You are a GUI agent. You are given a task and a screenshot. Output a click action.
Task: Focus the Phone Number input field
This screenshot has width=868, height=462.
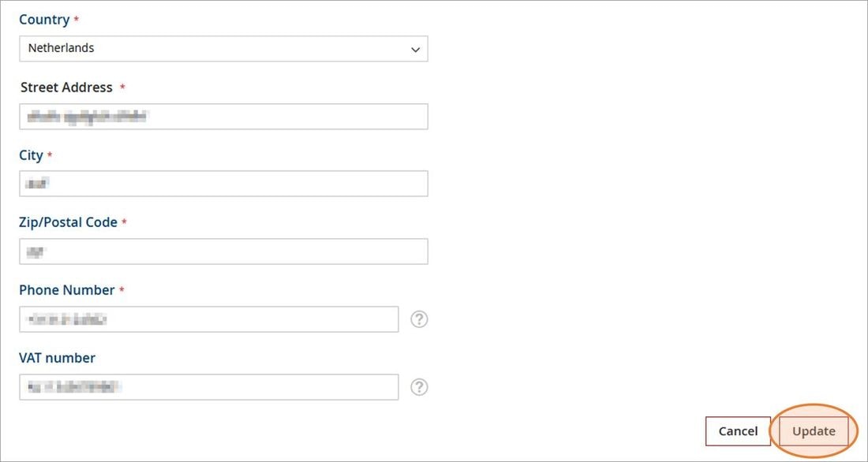[208, 319]
